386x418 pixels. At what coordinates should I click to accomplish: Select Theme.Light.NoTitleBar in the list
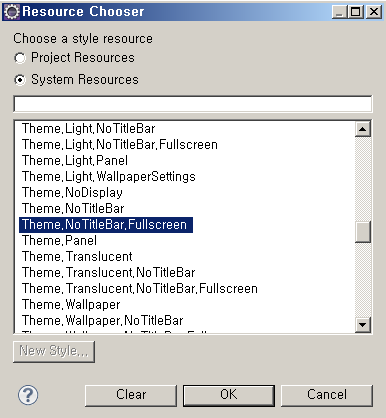point(89,129)
